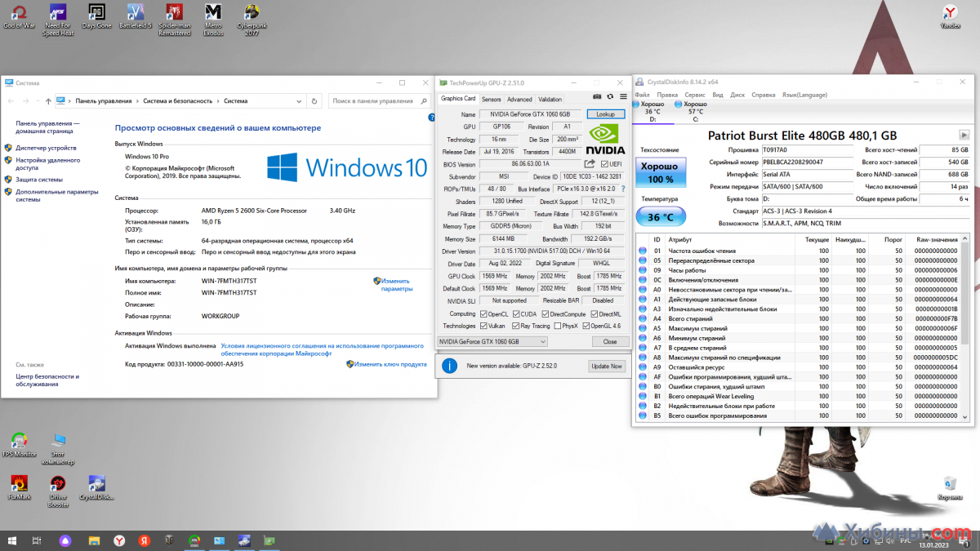The height and width of the screenshot is (551, 980).
Task: Toggle the Ray Tracing checkbox
Action: pyautogui.click(x=515, y=326)
